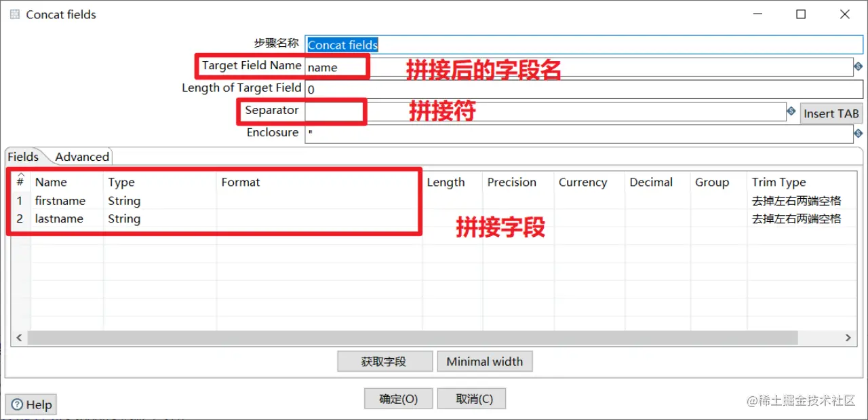Click the Target Field Name input
868x420 pixels.
coord(578,67)
